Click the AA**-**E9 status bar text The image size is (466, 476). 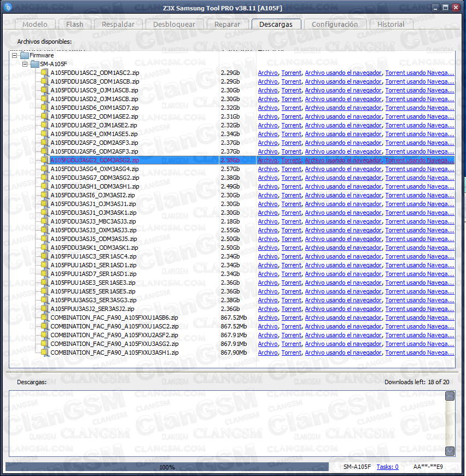[x=428, y=467]
